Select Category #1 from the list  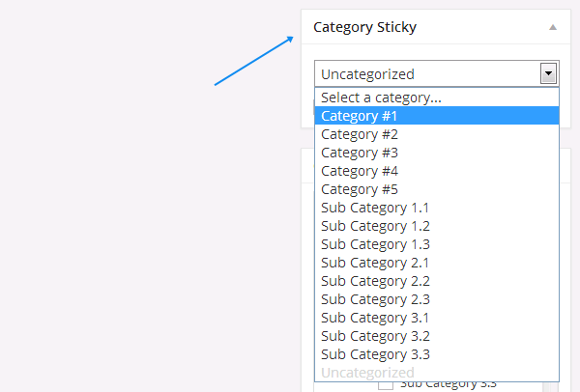[x=437, y=116]
